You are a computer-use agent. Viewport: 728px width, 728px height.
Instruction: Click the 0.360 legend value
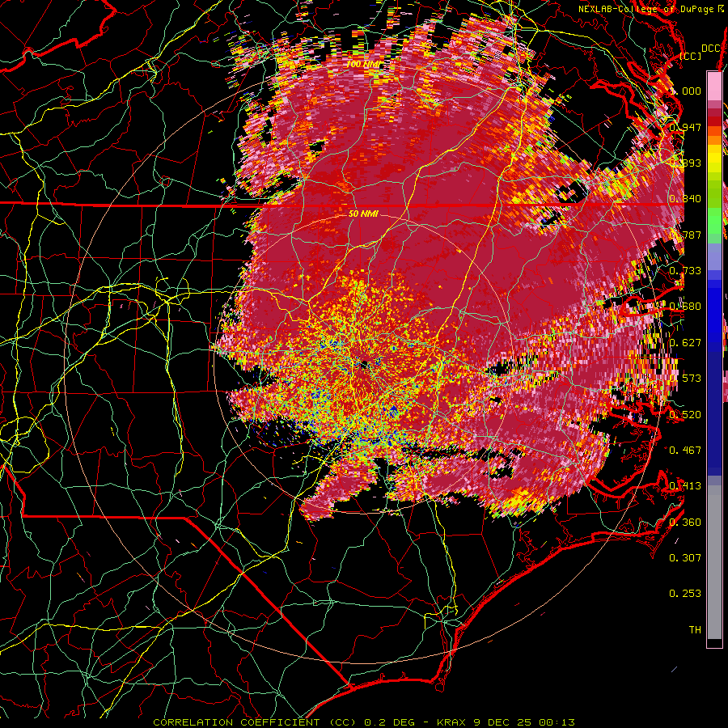coord(685,523)
